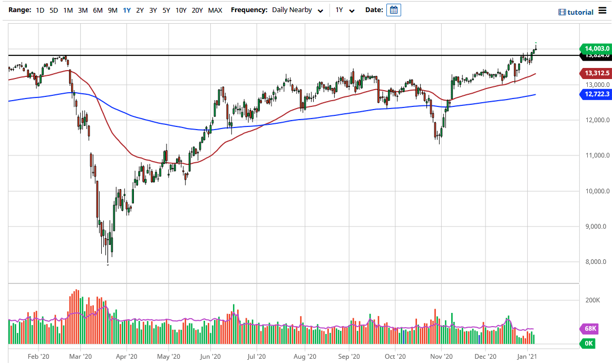The image size is (612, 364).
Task: Click the purple 68K volume average label
Action: (590, 329)
